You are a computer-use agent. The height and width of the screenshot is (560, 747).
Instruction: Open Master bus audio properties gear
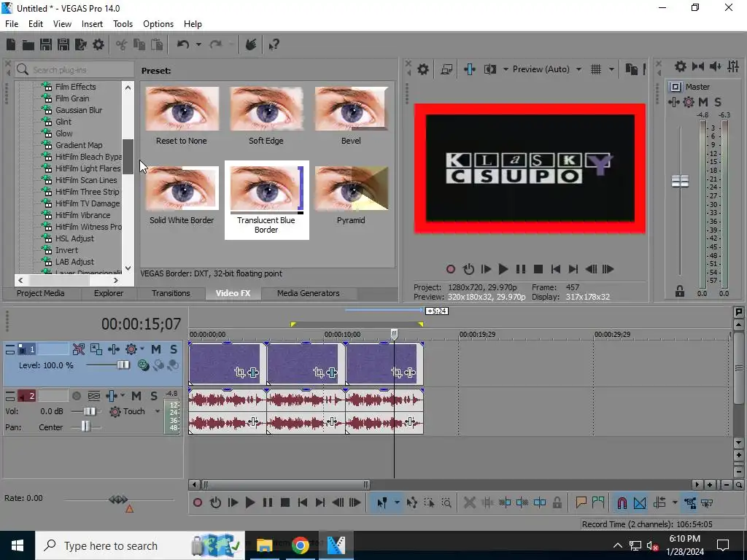pyautogui.click(x=681, y=66)
